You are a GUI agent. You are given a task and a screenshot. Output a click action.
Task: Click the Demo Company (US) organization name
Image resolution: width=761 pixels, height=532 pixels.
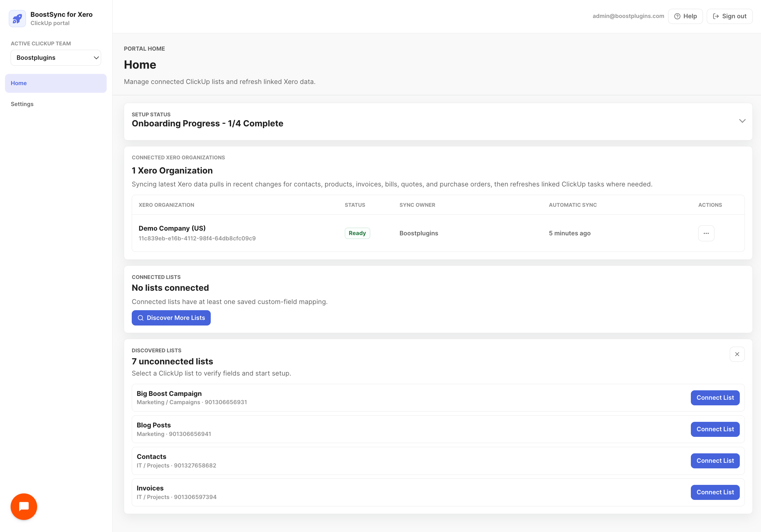172,228
